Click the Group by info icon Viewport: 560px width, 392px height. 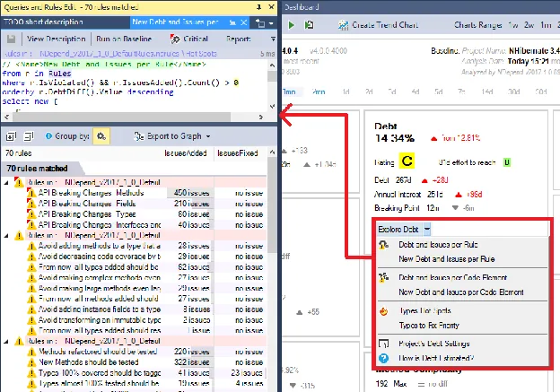[x=49, y=136]
